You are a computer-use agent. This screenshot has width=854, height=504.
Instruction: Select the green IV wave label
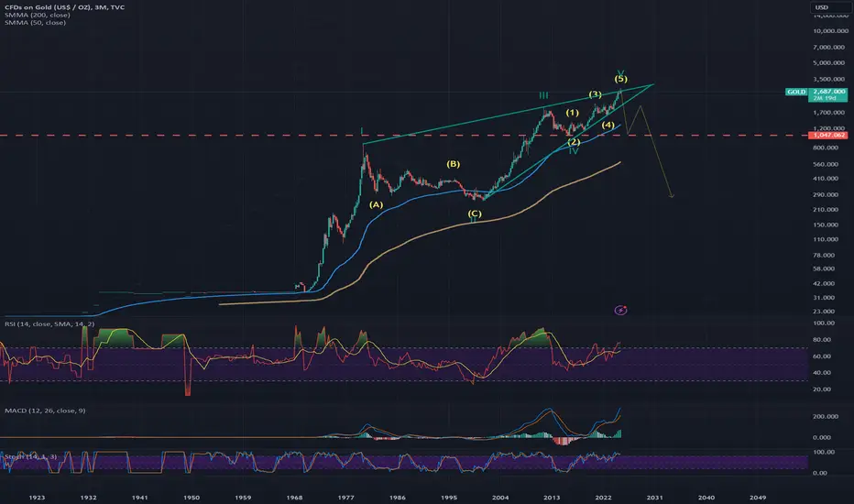(x=573, y=150)
